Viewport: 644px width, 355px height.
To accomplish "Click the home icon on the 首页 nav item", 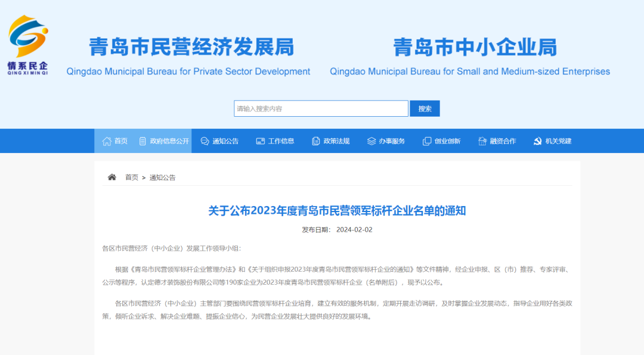I will 108,141.
